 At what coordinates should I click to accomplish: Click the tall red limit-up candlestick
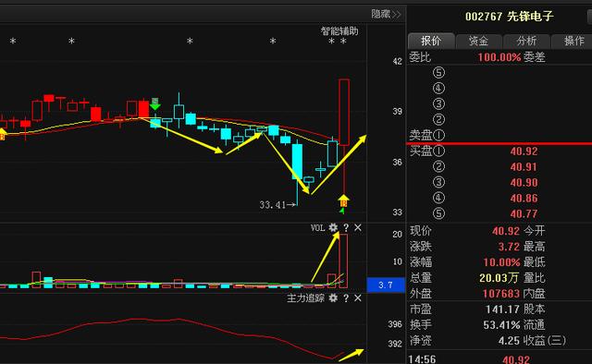343,112
